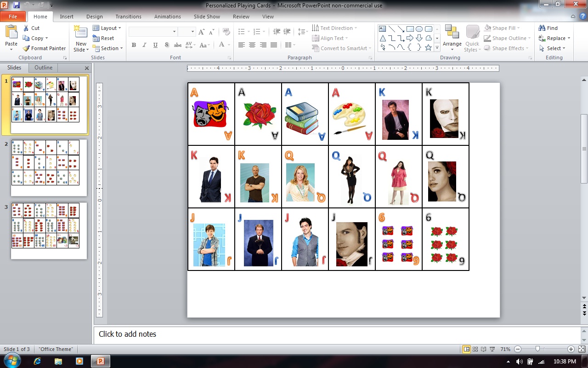Viewport: 588px width, 368px height.
Task: Open the Transitions tab
Action: click(x=129, y=17)
